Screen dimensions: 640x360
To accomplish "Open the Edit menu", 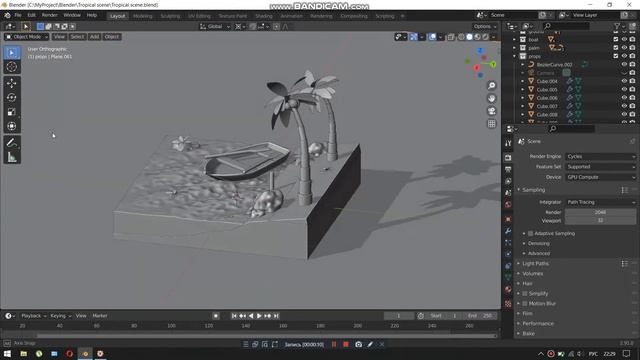I will (x=31, y=15).
